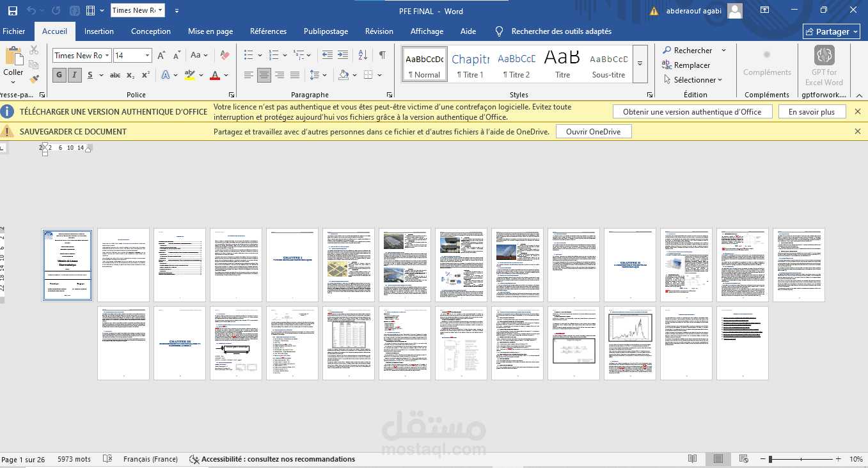This screenshot has width=868, height=468.
Task: Open the Affichage tab
Action: pos(427,31)
